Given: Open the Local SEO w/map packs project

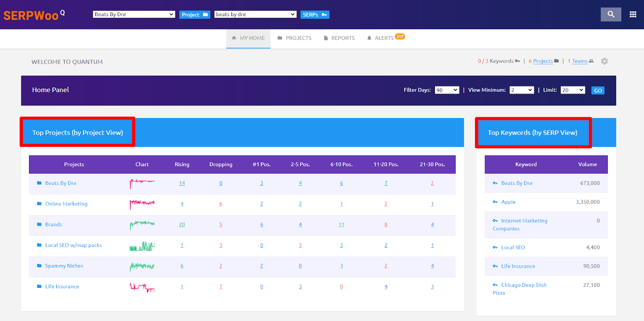Looking at the screenshot, I should coord(74,245).
